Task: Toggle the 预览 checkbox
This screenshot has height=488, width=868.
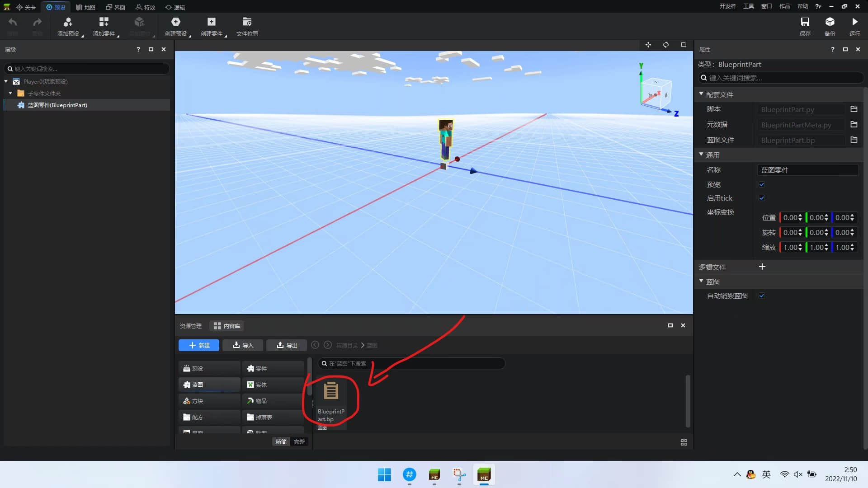Action: point(762,184)
